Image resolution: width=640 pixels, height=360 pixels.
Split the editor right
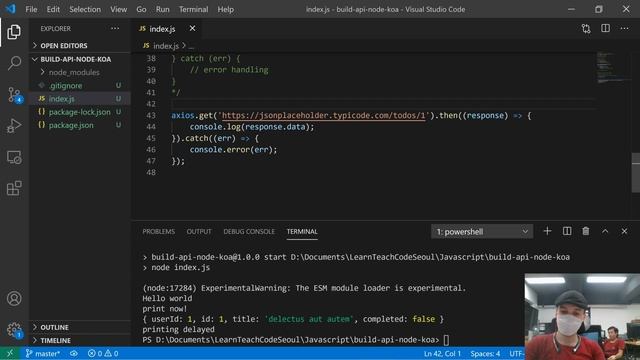point(605,28)
